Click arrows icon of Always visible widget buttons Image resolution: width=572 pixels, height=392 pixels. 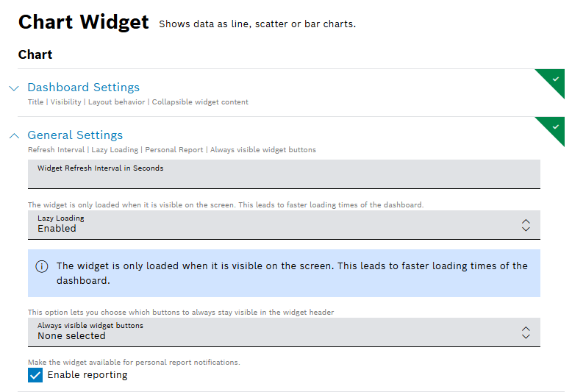(526, 332)
